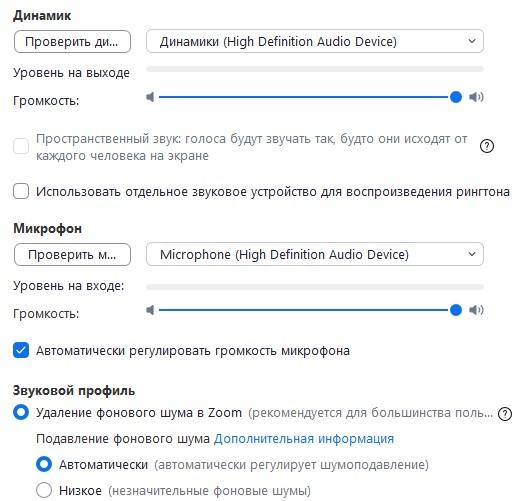
Task: Click the microphone volume high icon
Action: pos(476,310)
